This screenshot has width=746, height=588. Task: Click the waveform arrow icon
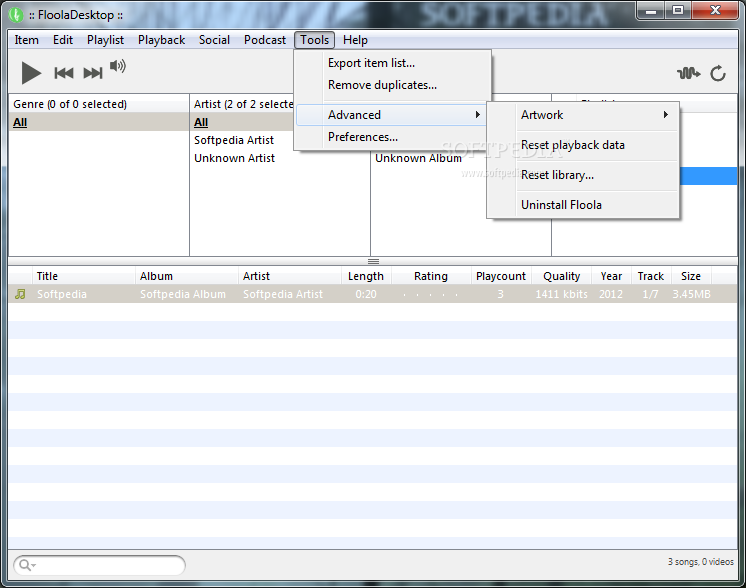coord(688,73)
